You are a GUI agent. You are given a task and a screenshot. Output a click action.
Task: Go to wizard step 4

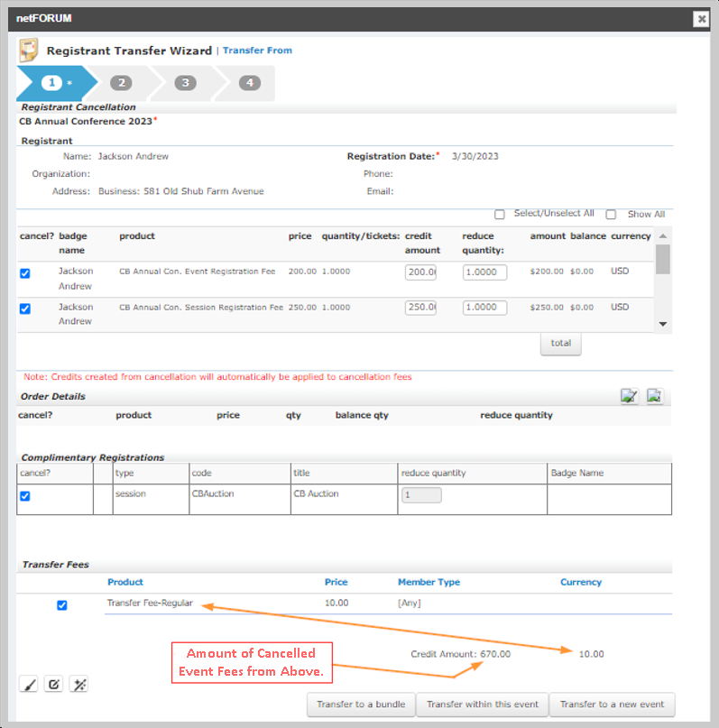(x=250, y=83)
